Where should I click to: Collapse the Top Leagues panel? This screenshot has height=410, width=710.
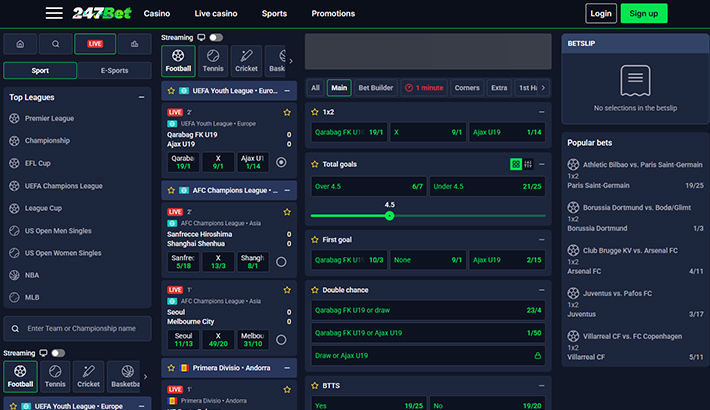pos(142,97)
